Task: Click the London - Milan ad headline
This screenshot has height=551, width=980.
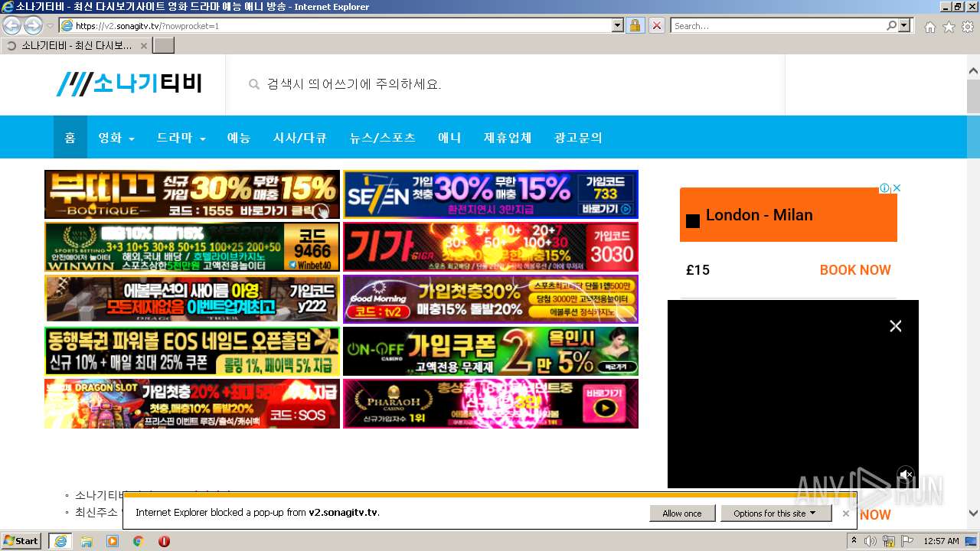Action: (759, 215)
